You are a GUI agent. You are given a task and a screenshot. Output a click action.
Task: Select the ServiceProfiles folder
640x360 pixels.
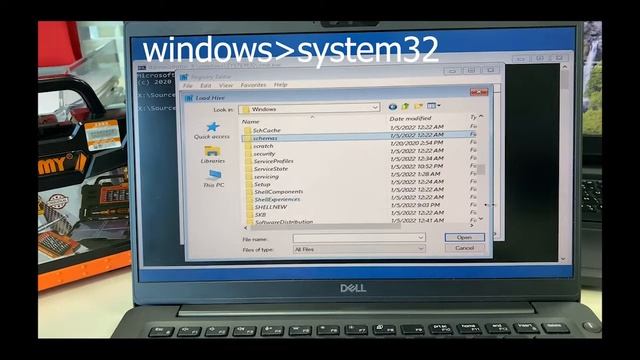[273, 161]
